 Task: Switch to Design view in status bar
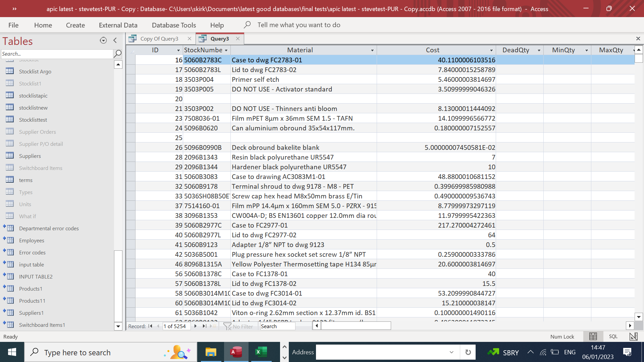(x=633, y=336)
